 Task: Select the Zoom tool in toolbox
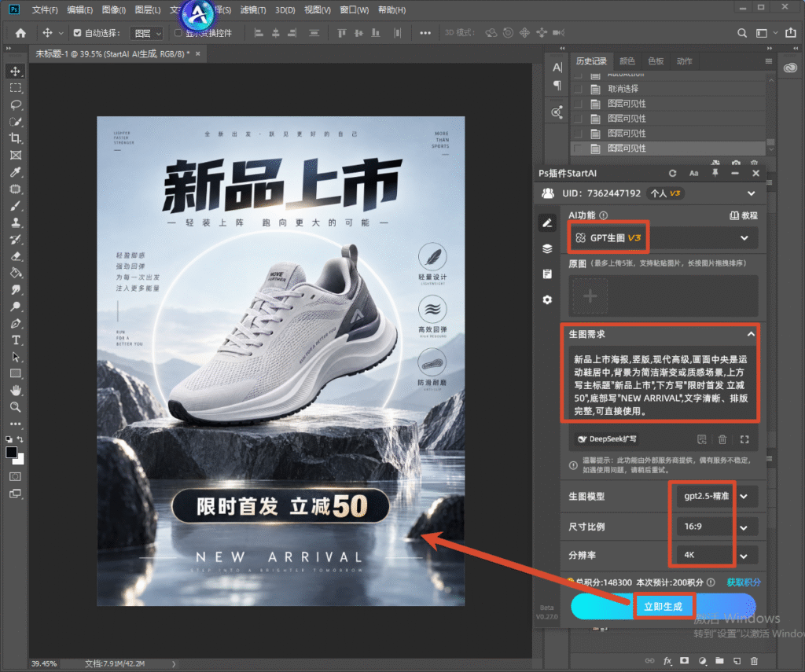click(16, 407)
